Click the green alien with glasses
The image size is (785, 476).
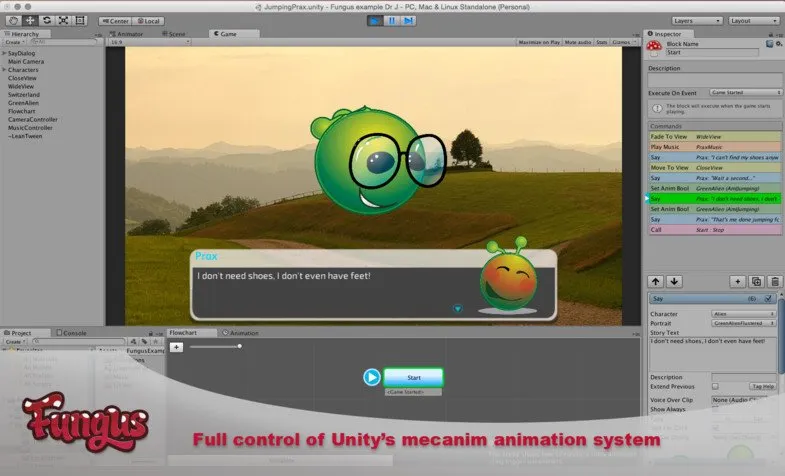click(x=376, y=160)
